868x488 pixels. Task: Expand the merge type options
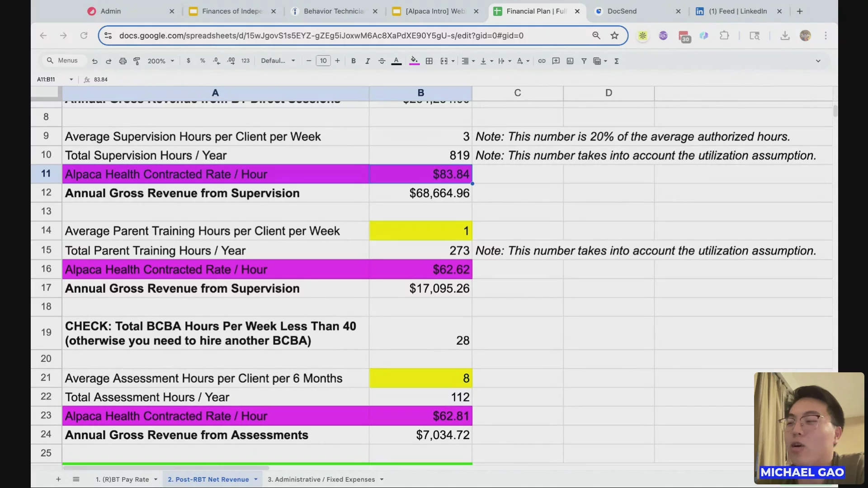[453, 61]
